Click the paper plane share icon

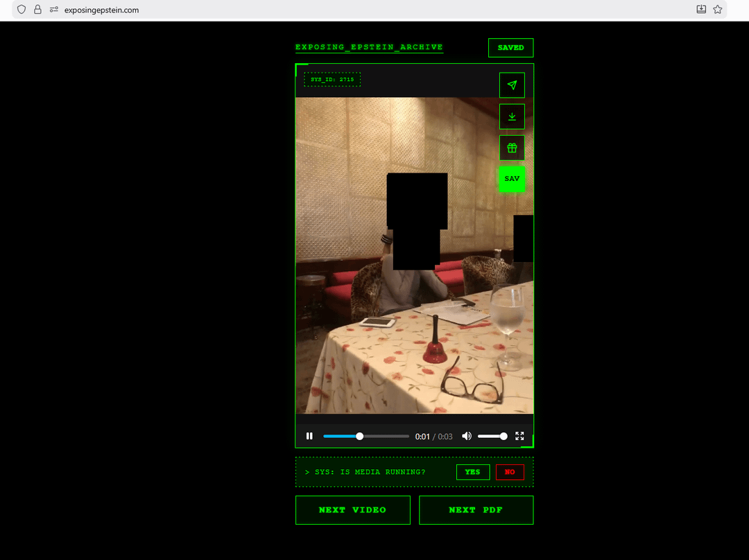[512, 85]
